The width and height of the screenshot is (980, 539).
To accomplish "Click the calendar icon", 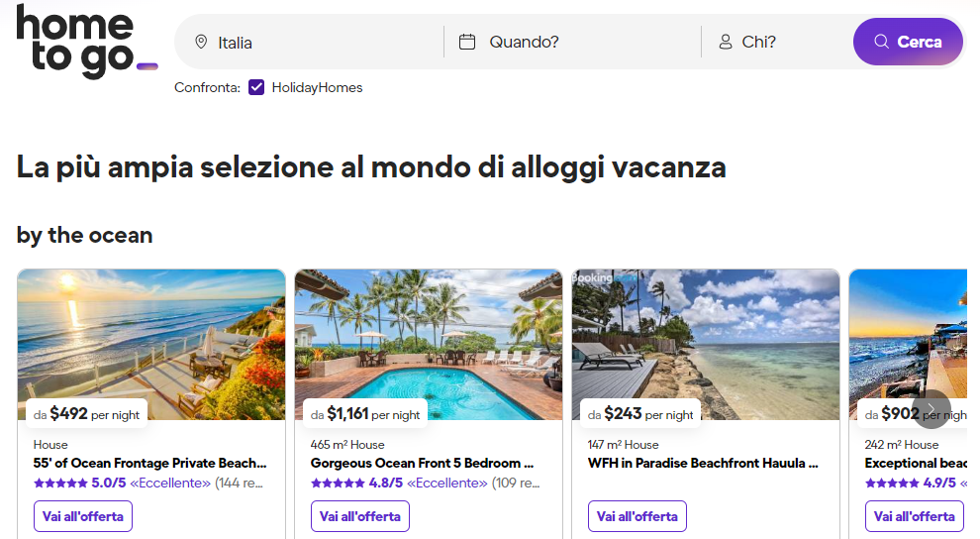I will (x=467, y=42).
